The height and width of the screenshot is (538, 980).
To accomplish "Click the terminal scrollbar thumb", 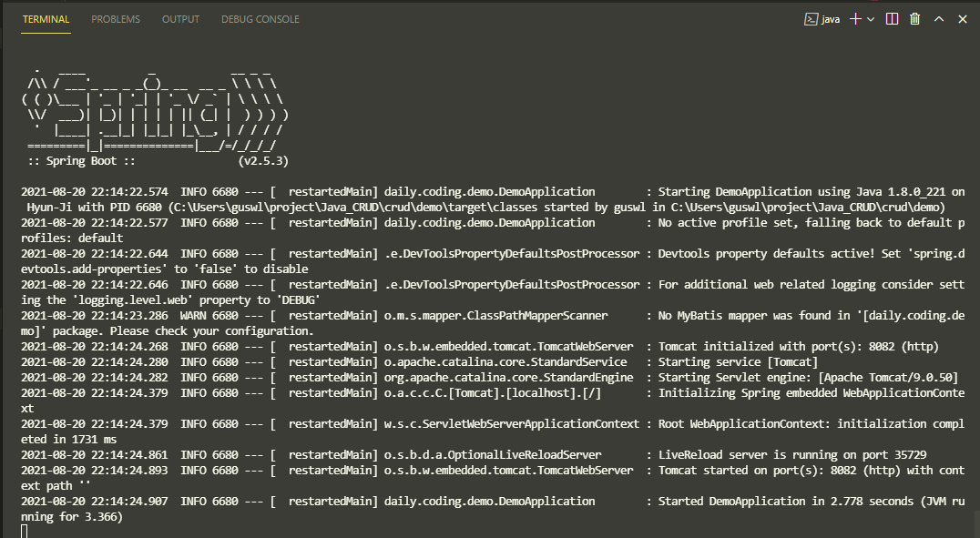I will click(976, 523).
